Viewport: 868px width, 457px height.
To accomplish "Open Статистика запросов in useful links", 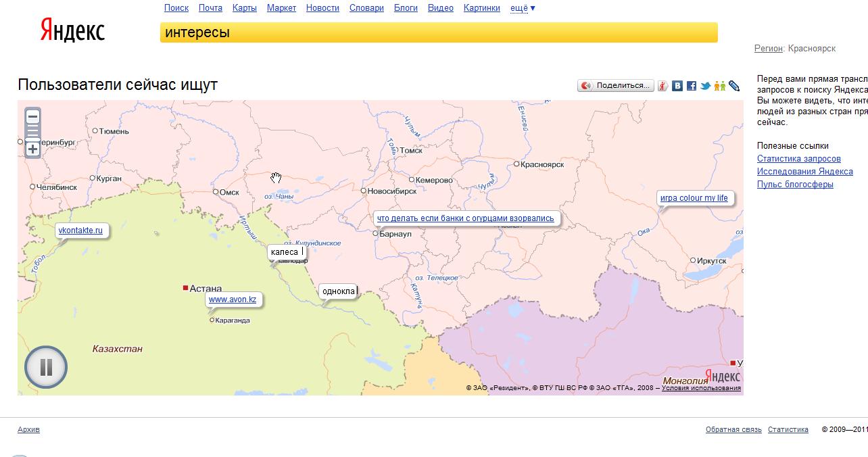I will pos(798,159).
